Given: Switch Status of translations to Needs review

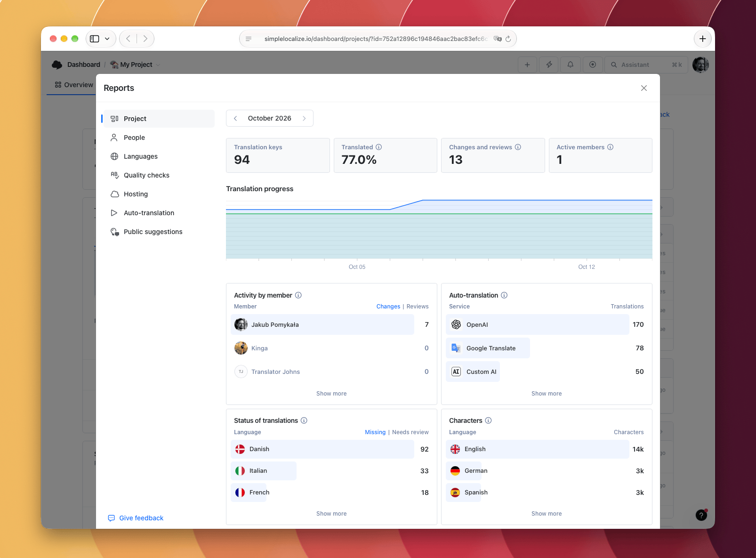Looking at the screenshot, I should (x=410, y=432).
